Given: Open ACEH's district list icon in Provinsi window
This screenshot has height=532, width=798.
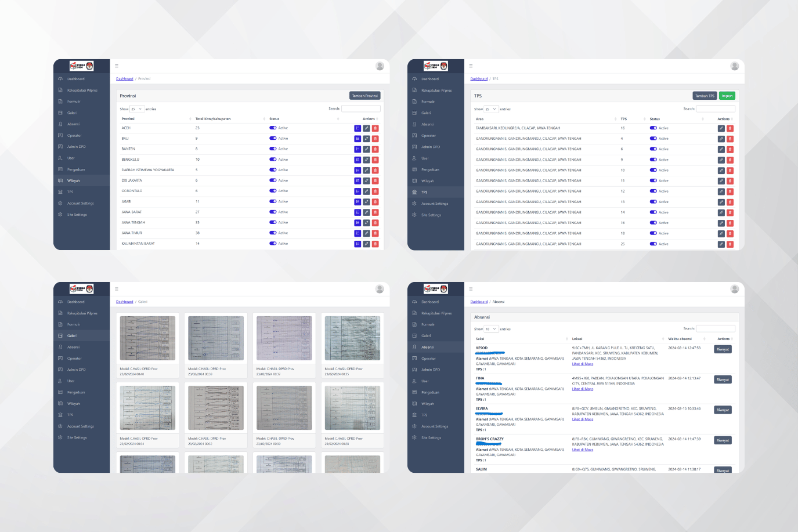Looking at the screenshot, I should [x=358, y=128].
